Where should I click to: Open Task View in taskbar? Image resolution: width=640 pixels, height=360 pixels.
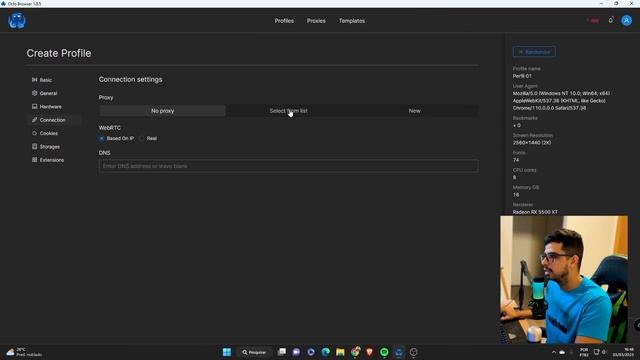(282, 352)
